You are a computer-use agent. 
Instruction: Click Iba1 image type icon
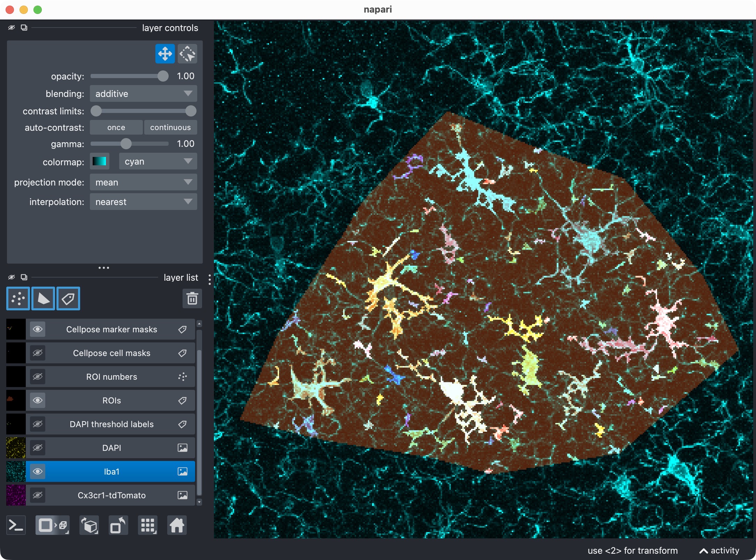click(183, 472)
